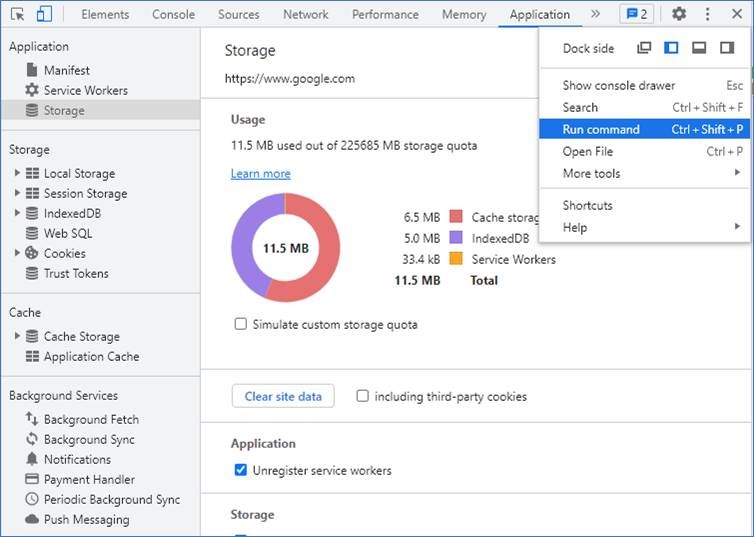Click the three-dot customize menu icon
754x537 pixels.
708,14
